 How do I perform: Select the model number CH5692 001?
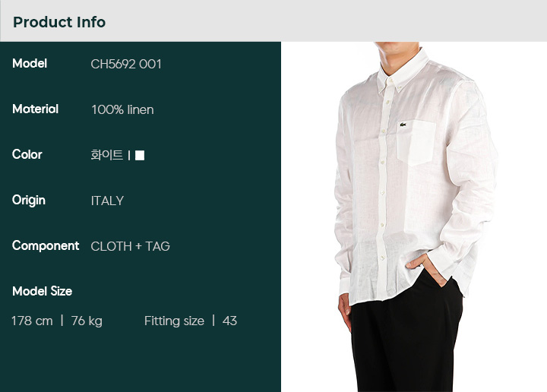(x=126, y=64)
